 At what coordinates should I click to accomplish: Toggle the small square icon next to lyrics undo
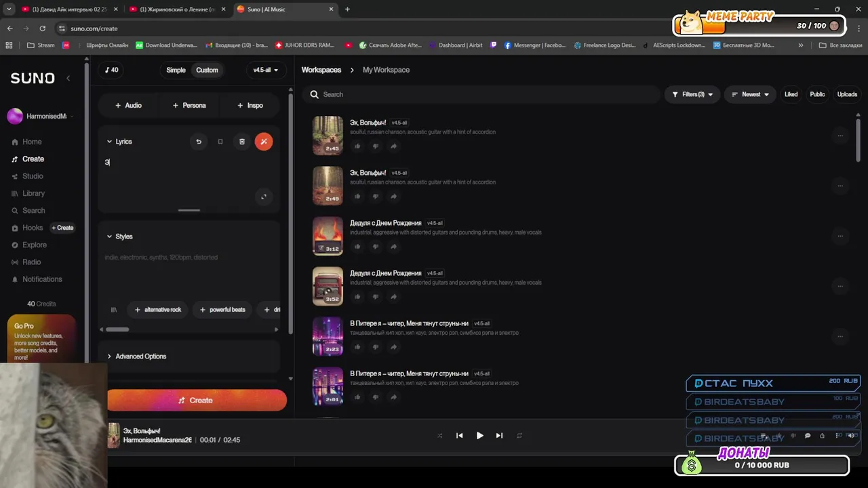[x=220, y=142]
